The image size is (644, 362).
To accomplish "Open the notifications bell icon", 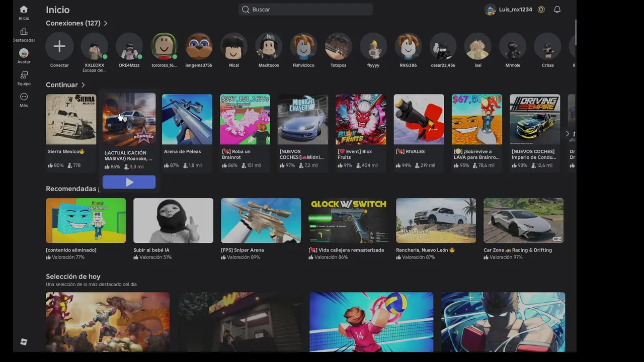I will pyautogui.click(x=557, y=10).
